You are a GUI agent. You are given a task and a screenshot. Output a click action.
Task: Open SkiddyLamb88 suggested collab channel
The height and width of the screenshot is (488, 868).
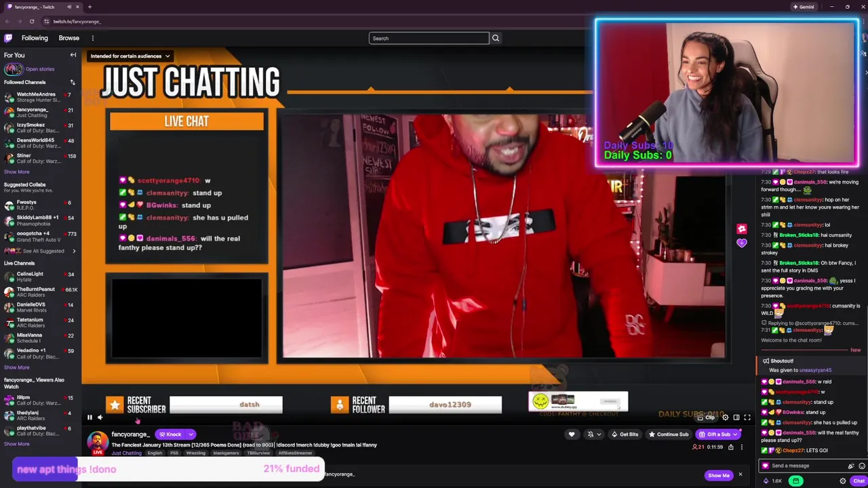39,220
